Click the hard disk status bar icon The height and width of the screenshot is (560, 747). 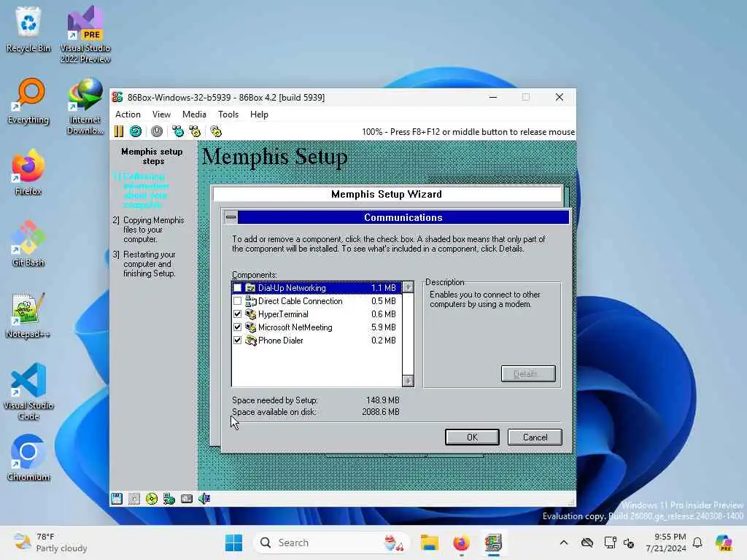pyautogui.click(x=187, y=499)
